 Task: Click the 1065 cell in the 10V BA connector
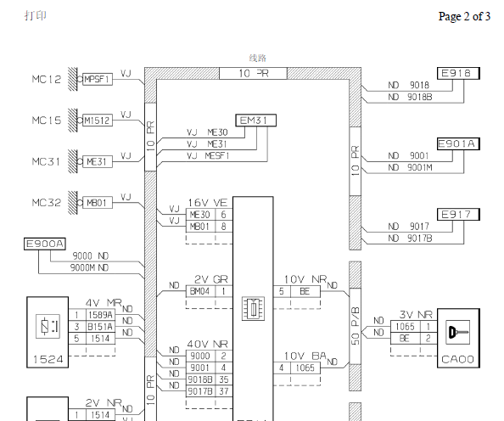[305, 368]
